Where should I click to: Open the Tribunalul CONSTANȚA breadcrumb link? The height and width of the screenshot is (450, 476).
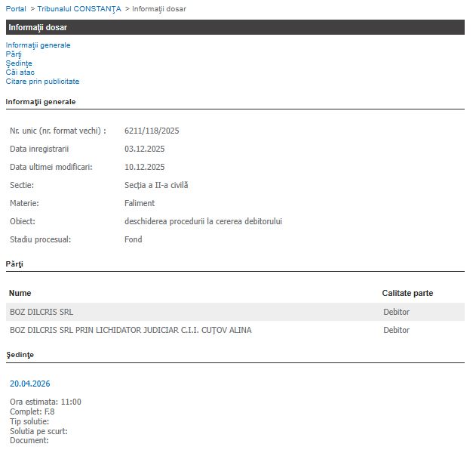pos(79,8)
